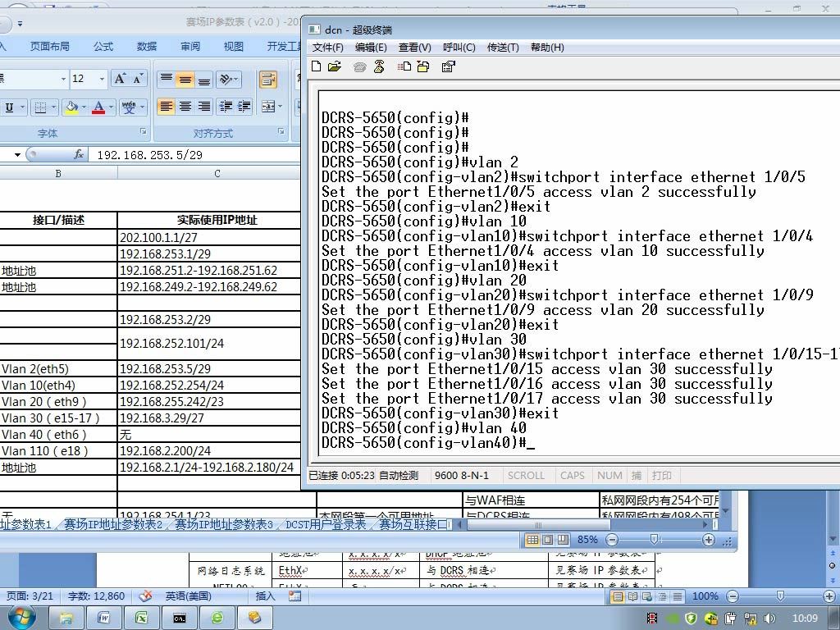Click the fx insert function button
The height and width of the screenshot is (630, 840).
pos(79,155)
